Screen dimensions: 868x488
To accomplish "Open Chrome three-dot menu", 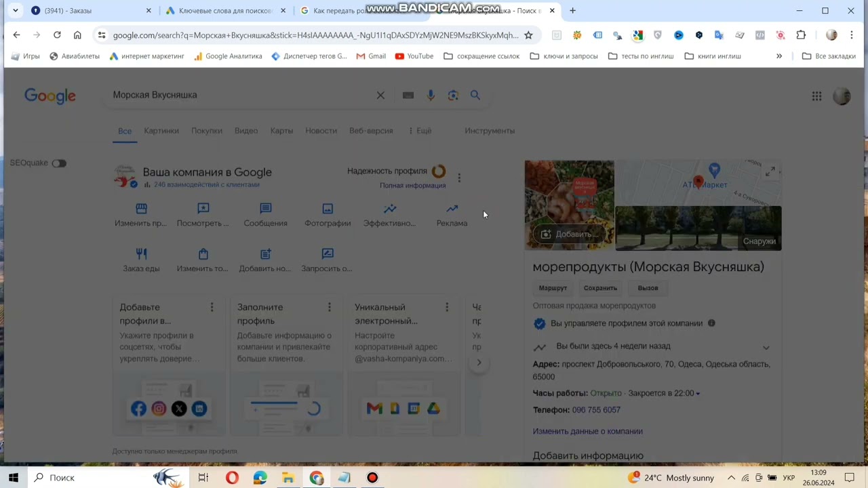I will [x=852, y=35].
